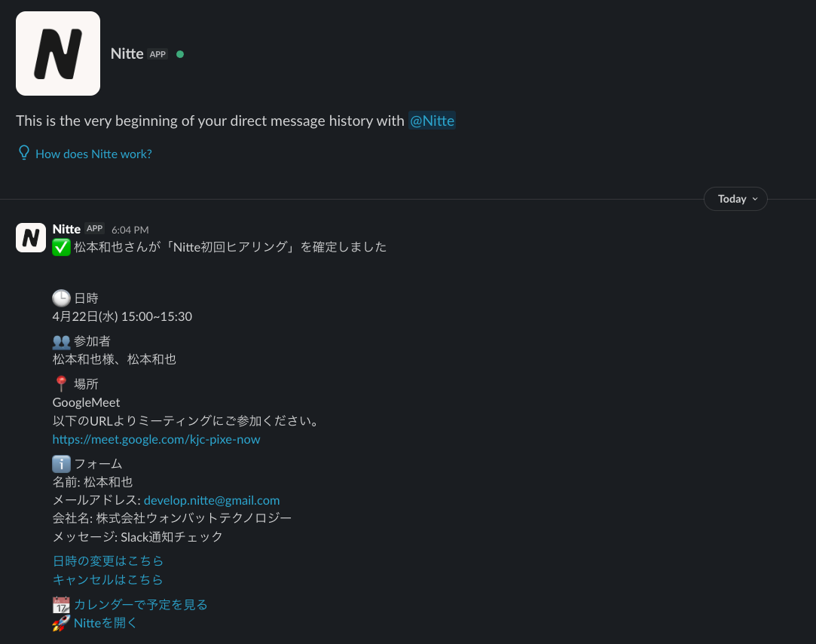Click the green checkmark emoji in the message
This screenshot has width=816, height=644.
tap(62, 247)
